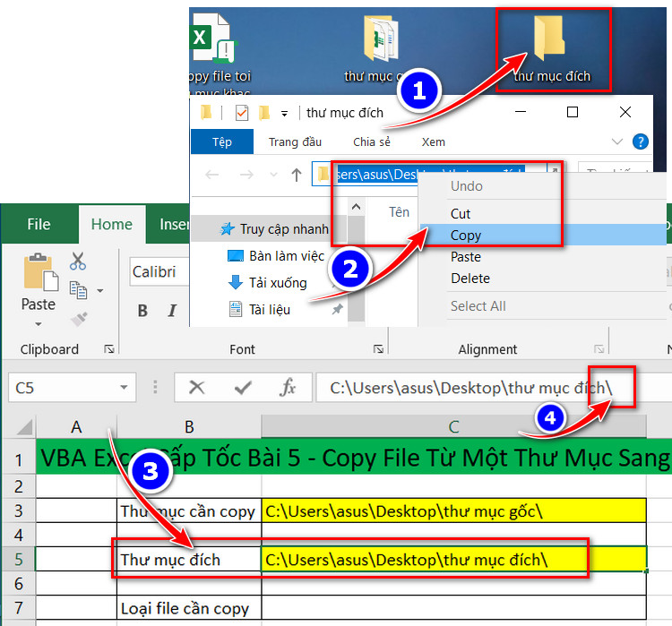
Task: Open the Calibri font name box
Action: [x=159, y=271]
